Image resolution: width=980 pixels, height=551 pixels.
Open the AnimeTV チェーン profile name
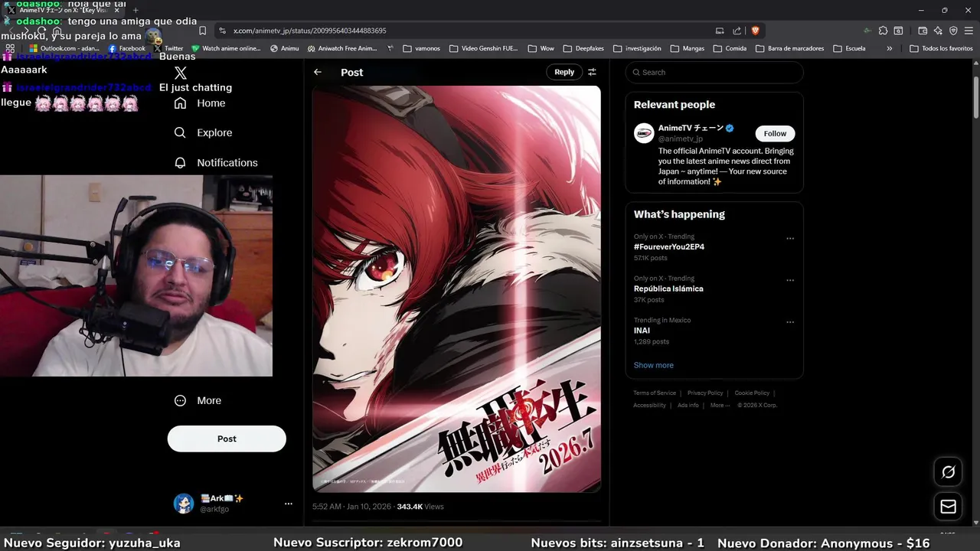pyautogui.click(x=691, y=128)
